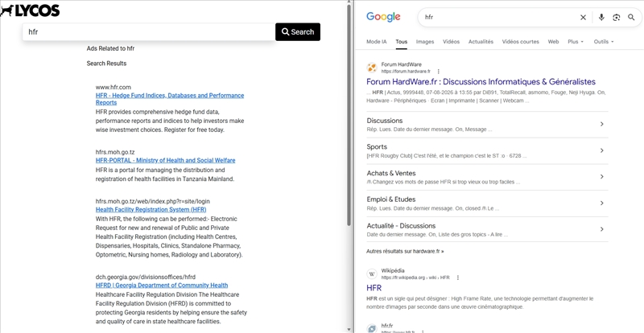Switch to Actualités tab

tap(481, 42)
